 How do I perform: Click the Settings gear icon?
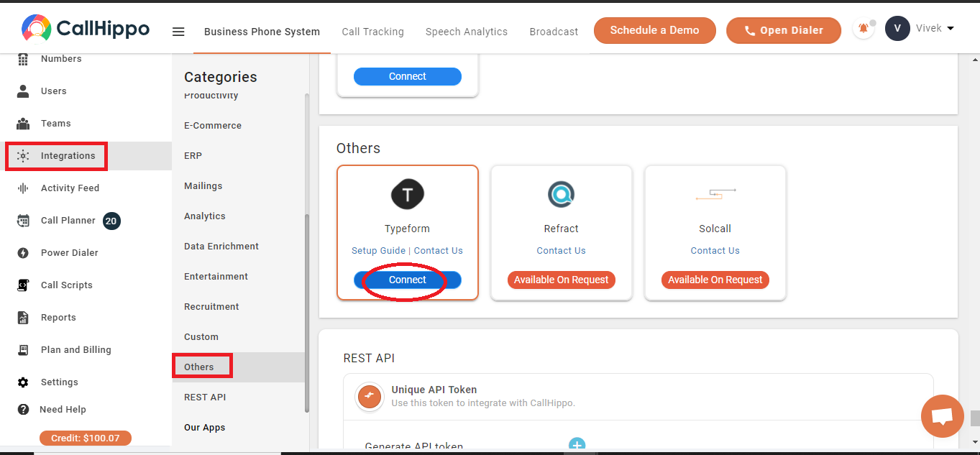[23, 382]
